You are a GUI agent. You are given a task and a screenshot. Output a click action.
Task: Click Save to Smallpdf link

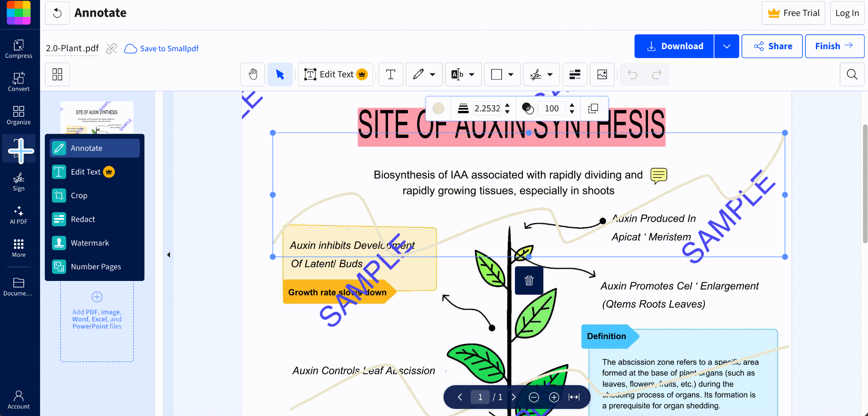[161, 48]
